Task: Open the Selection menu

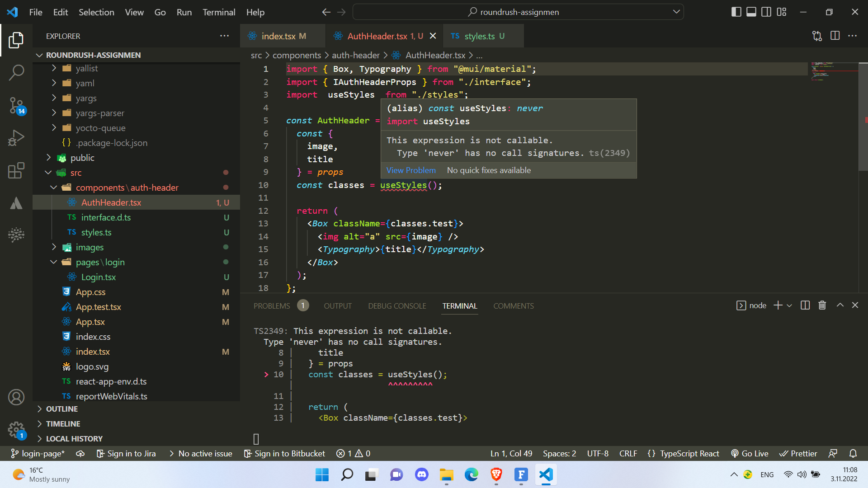Action: [96, 12]
